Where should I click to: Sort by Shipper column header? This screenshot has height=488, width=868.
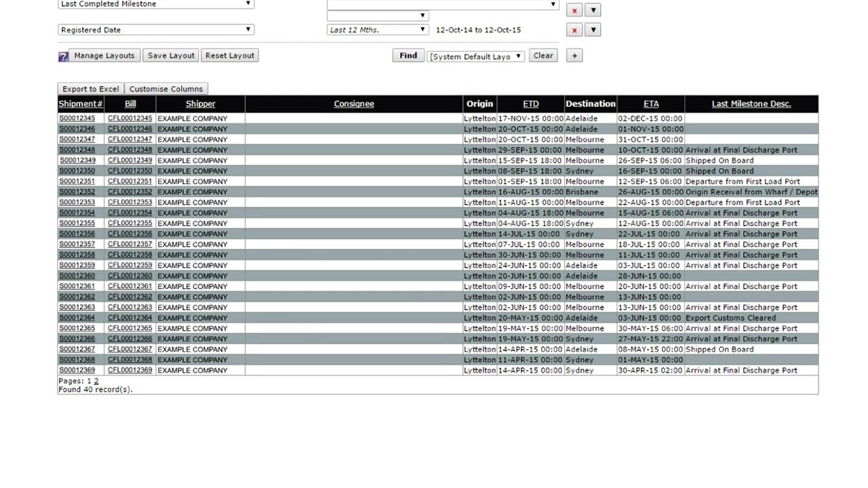point(201,104)
